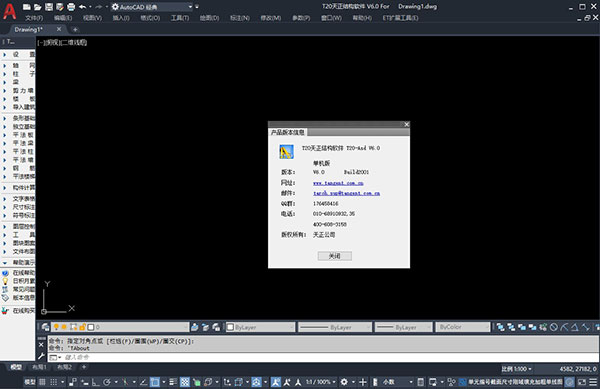Click the Open folder icon in top toolbar
The height and width of the screenshot is (389, 600).
pos(38,7)
